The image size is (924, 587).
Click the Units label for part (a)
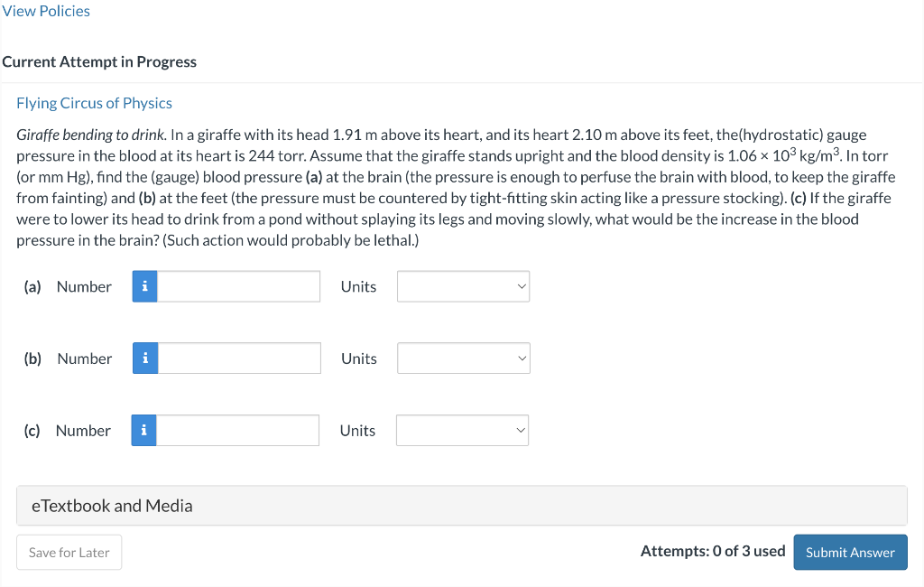pos(358,286)
